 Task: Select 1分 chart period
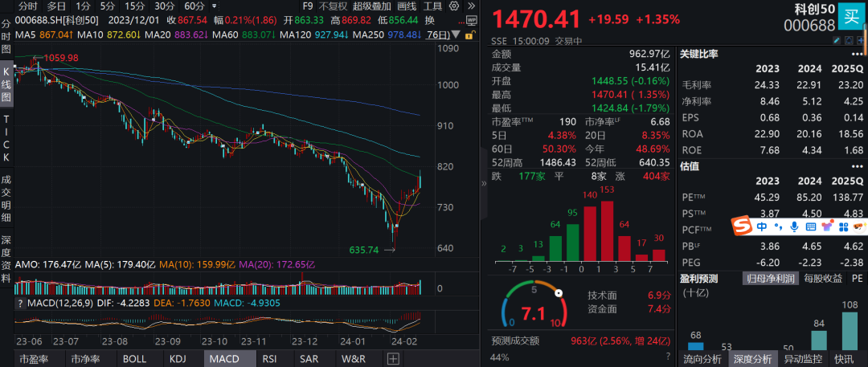tap(83, 6)
